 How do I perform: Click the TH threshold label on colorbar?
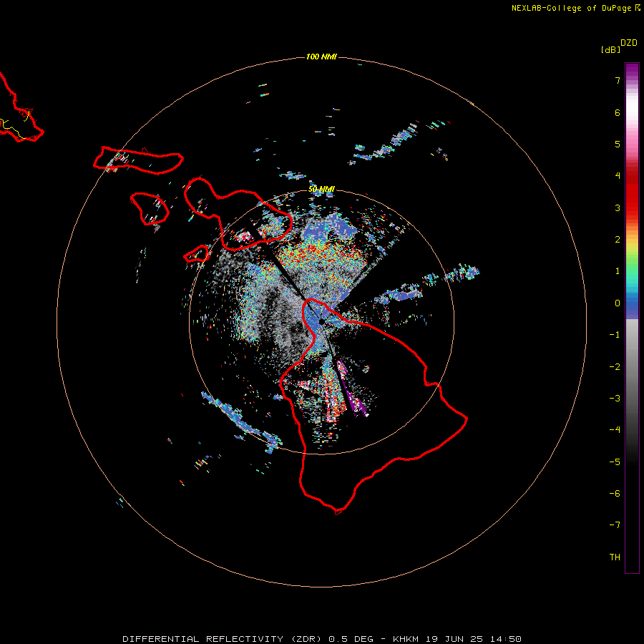(x=615, y=557)
